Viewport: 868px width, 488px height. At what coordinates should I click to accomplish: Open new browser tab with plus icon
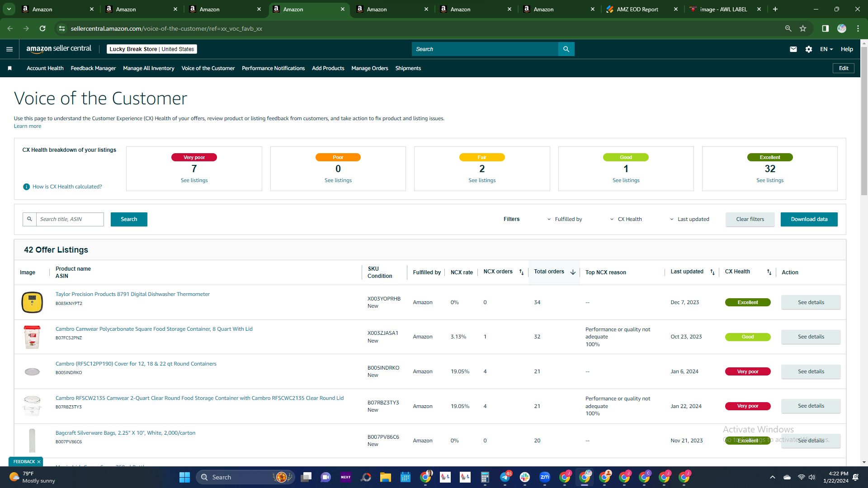click(775, 9)
